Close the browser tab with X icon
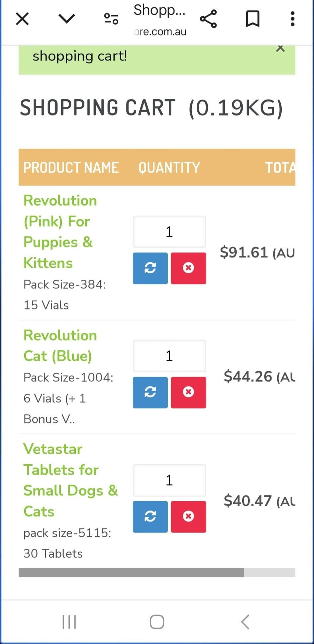The width and height of the screenshot is (314, 644). pyautogui.click(x=22, y=19)
